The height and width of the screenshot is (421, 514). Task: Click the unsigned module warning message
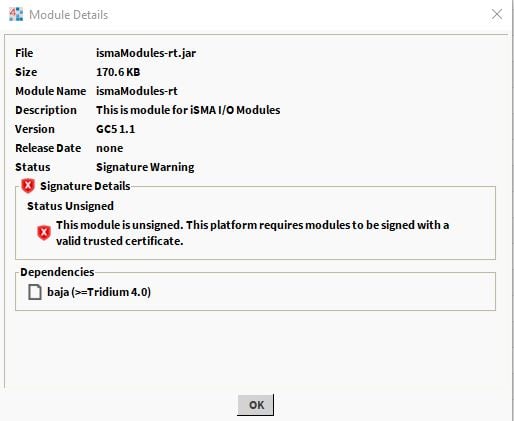click(x=252, y=233)
